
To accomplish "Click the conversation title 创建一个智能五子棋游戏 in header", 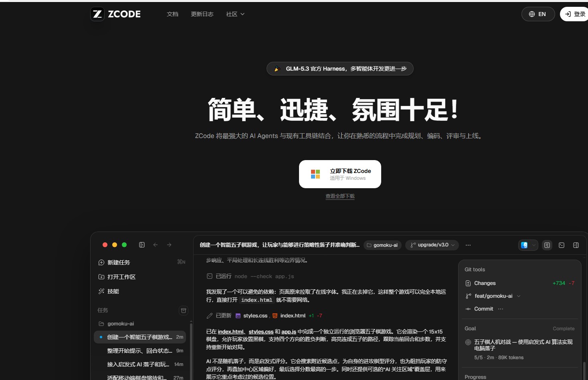I will 280,245.
